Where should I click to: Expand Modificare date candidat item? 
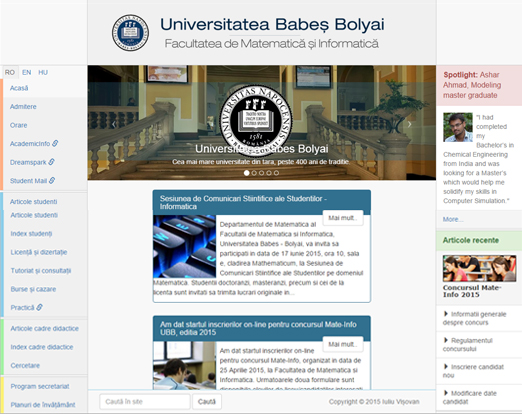point(479,397)
